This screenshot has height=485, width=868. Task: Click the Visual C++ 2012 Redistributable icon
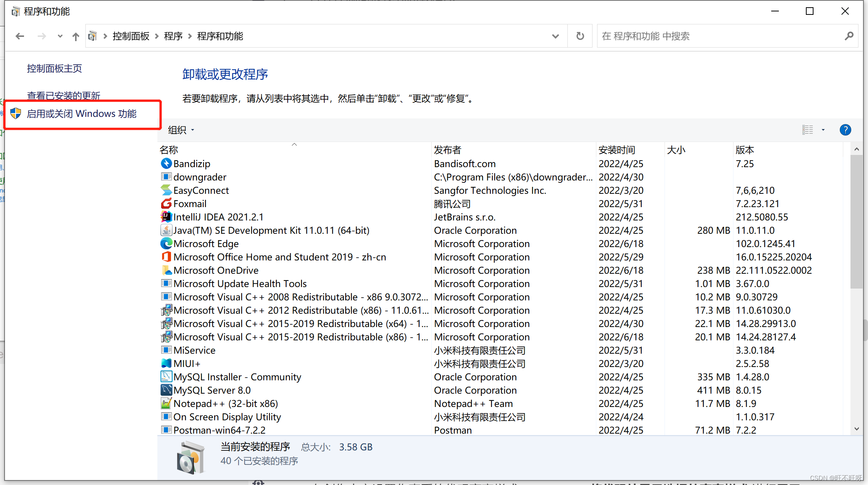point(166,310)
